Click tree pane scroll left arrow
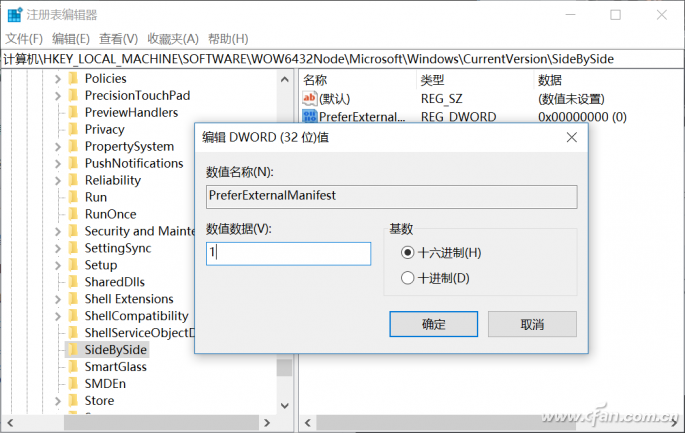Screen dimensions: 685x433 (x=10, y=423)
